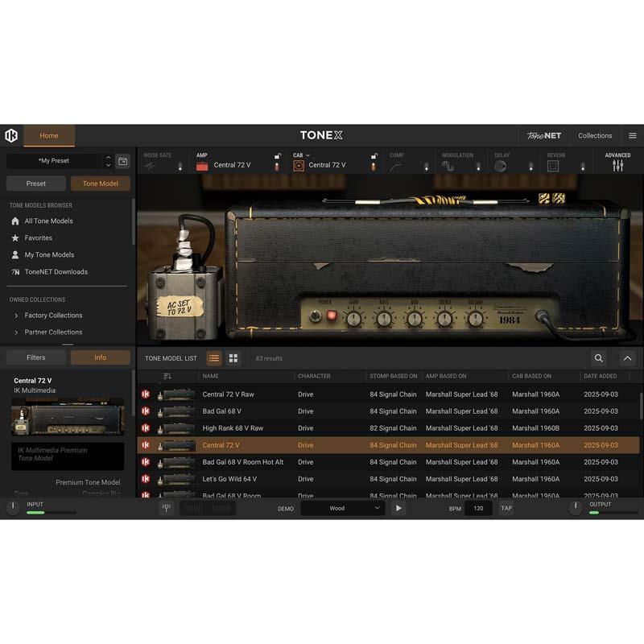
Task: Toggle the Noise Gate power switch
Action: [x=180, y=166]
